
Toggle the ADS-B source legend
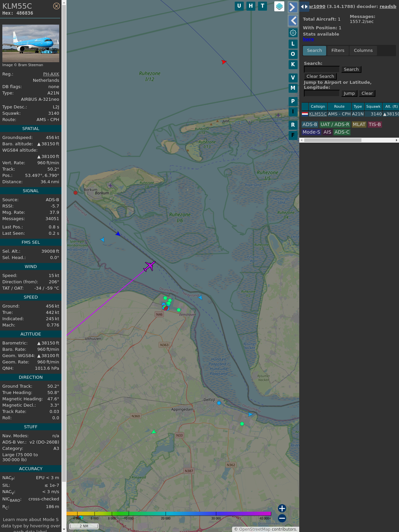pyautogui.click(x=310, y=124)
